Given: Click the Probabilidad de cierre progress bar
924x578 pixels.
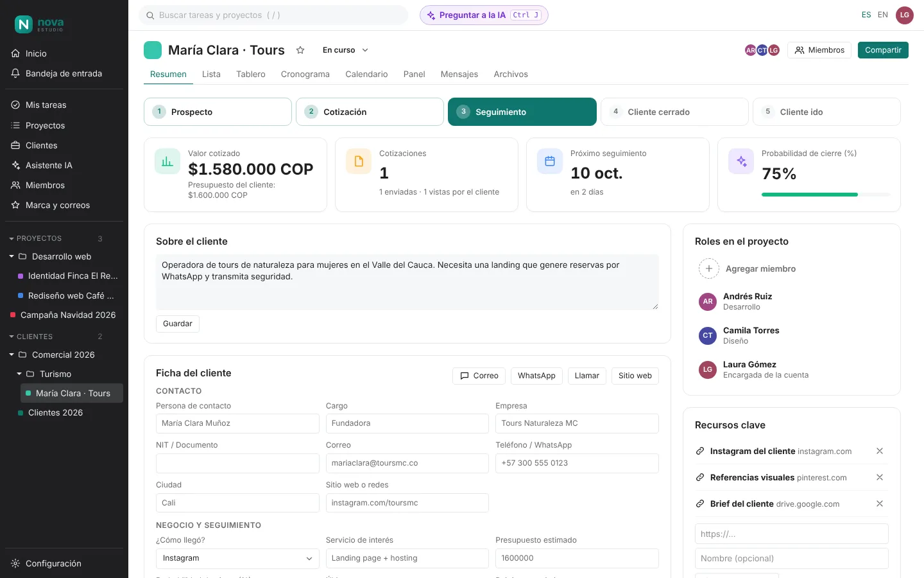Looking at the screenshot, I should pyautogui.click(x=826, y=195).
